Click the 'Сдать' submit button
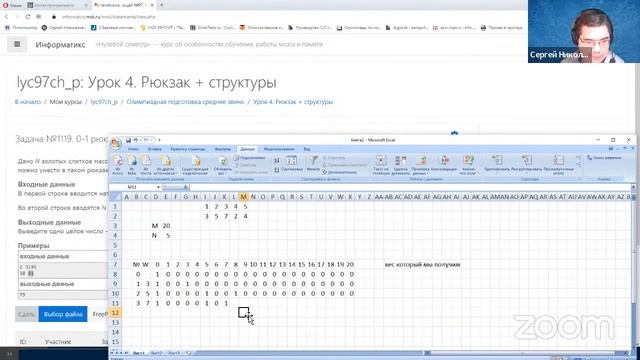Viewport: 640px width, 360px height. [x=27, y=314]
